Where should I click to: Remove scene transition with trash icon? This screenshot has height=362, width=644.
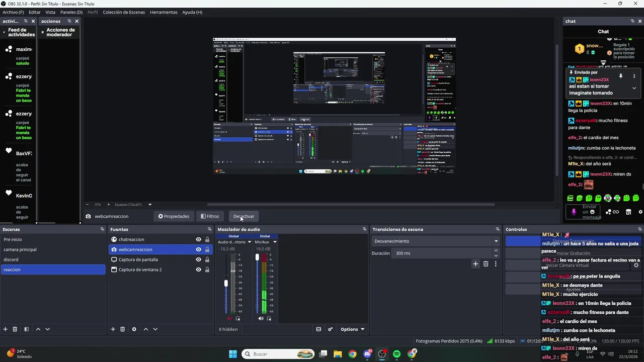[x=486, y=263]
